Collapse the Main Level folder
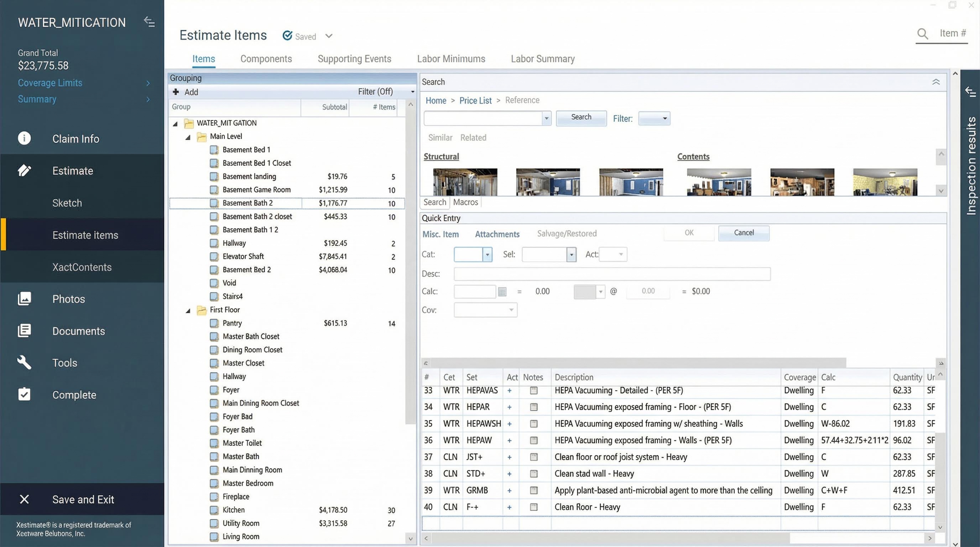 click(188, 137)
